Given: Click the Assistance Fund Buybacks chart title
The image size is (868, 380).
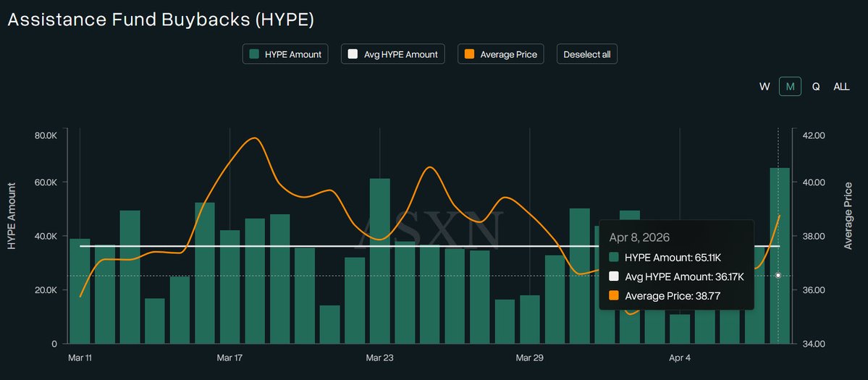Looking at the screenshot, I should click(161, 20).
